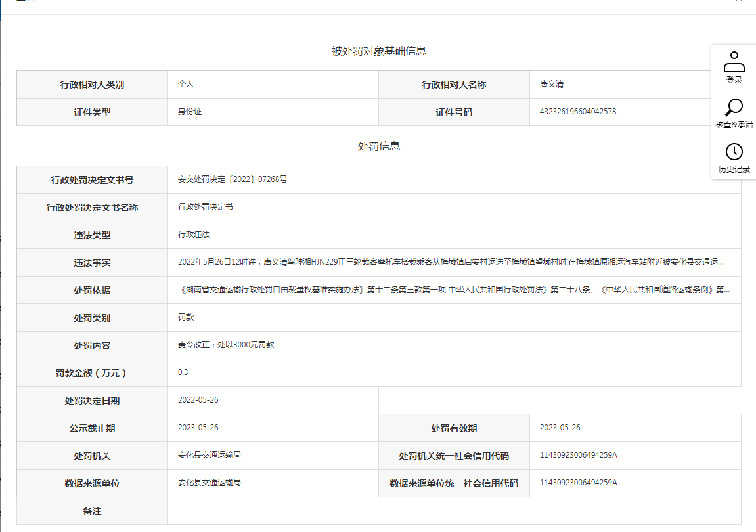Click the empty 备注 field cell
Image resolution: width=756 pixels, height=532 pixels.
click(x=453, y=510)
